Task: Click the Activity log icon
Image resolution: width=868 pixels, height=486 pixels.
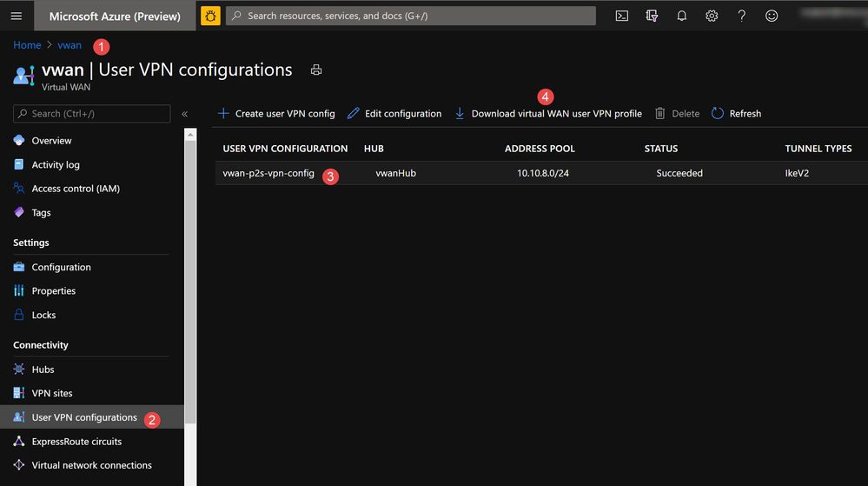Action: [19, 164]
